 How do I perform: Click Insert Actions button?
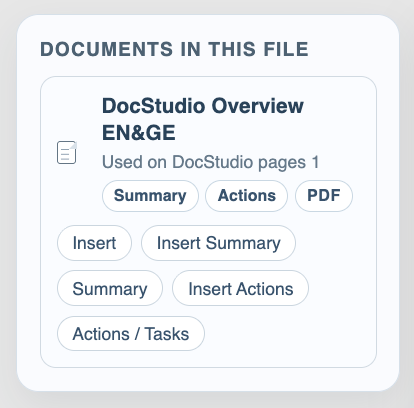[241, 288]
